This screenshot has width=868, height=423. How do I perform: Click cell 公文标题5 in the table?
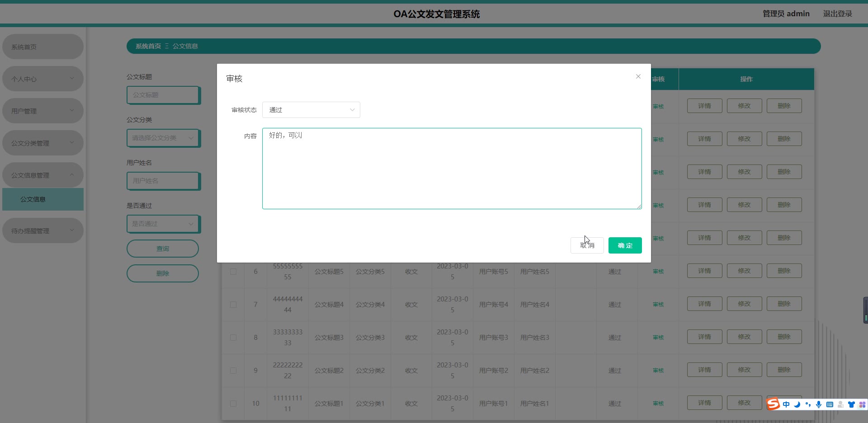point(329,272)
